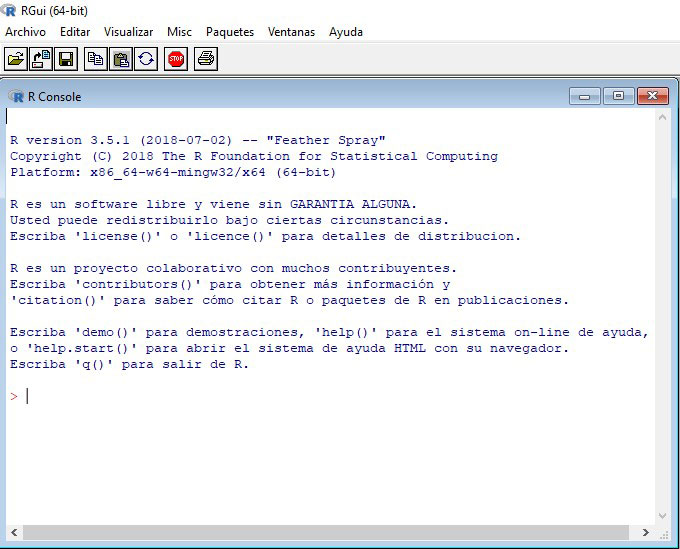The image size is (680, 549).
Task: Open the Paquetes menu
Action: point(230,32)
